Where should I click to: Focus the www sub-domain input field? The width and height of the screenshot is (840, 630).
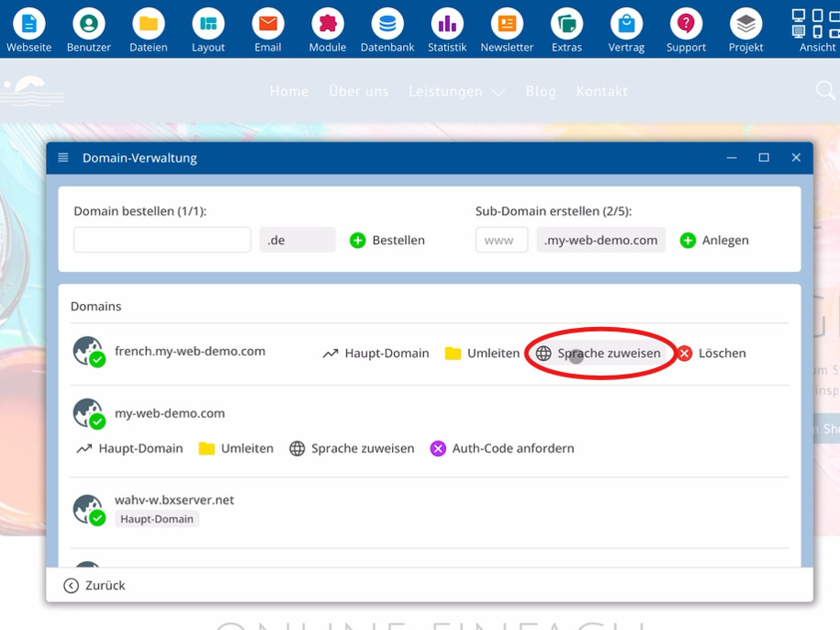501,240
